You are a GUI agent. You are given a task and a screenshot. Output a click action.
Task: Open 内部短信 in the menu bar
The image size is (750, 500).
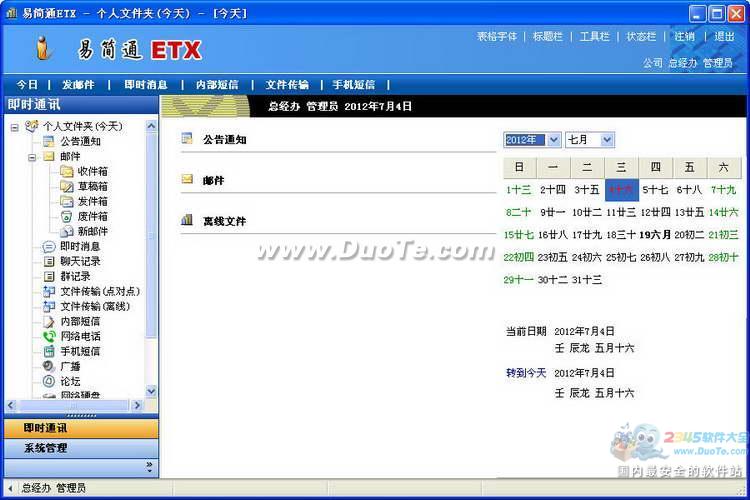pyautogui.click(x=217, y=85)
